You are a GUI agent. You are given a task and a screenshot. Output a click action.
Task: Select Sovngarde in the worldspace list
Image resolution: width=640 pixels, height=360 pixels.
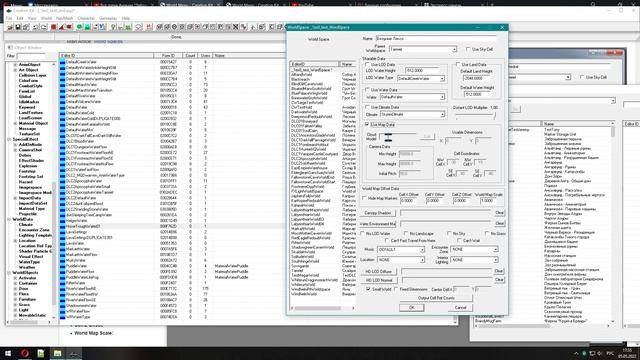[300, 266]
